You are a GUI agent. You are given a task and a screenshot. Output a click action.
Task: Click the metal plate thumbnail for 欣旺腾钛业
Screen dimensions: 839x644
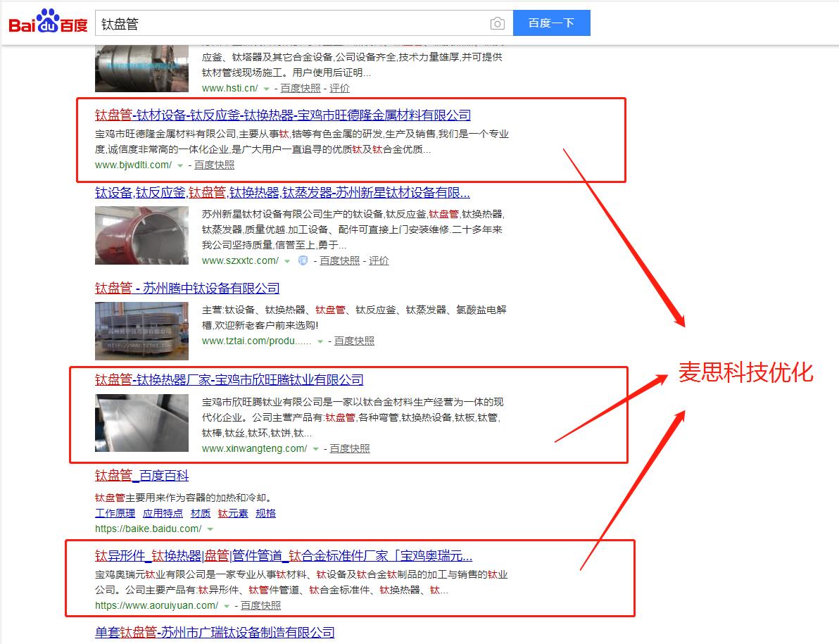click(x=141, y=423)
